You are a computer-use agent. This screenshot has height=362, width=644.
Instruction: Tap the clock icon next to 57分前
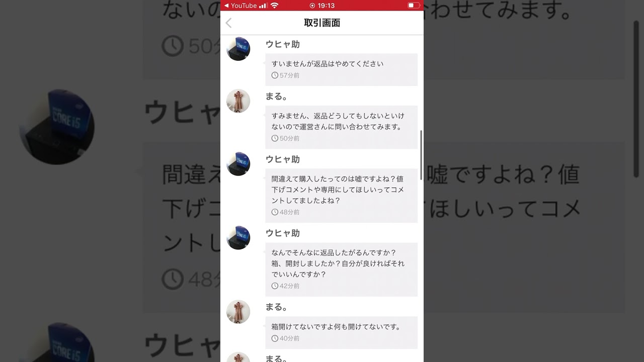coord(275,75)
